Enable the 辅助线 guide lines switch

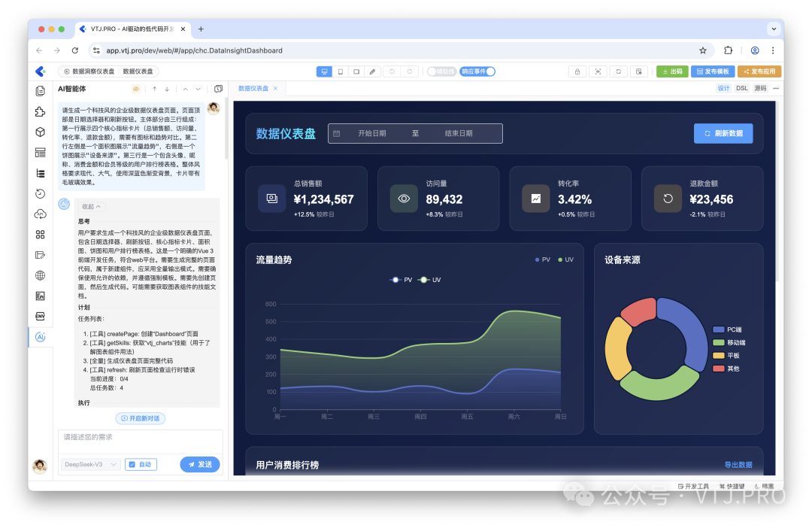(x=441, y=71)
